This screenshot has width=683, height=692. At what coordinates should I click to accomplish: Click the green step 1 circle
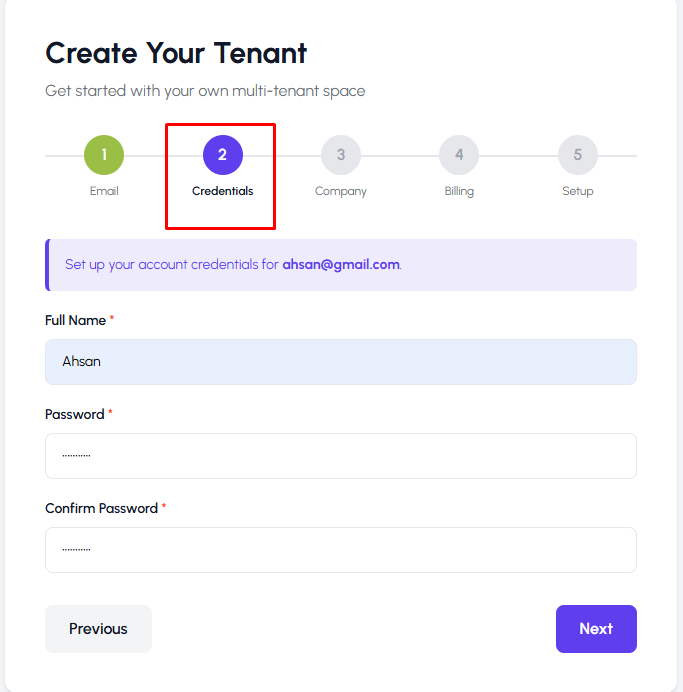(104, 155)
